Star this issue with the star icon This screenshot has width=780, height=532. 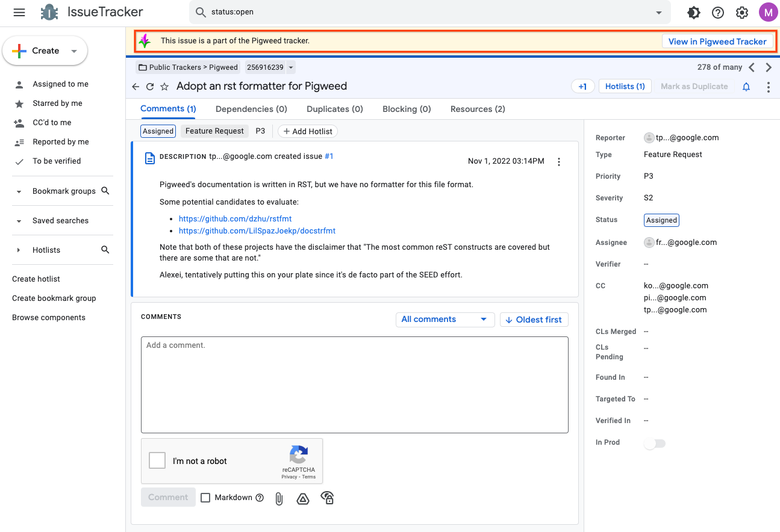click(x=164, y=87)
